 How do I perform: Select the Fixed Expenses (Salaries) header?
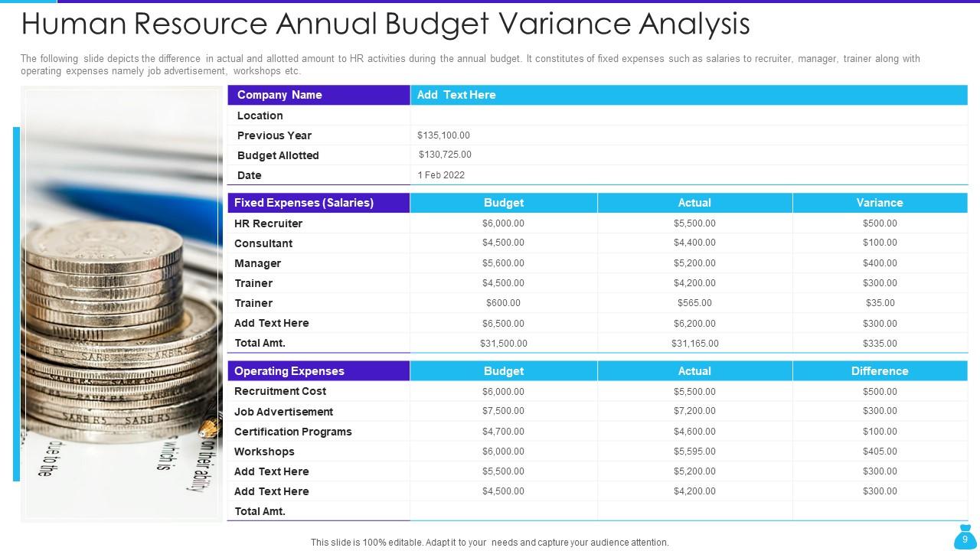point(318,203)
